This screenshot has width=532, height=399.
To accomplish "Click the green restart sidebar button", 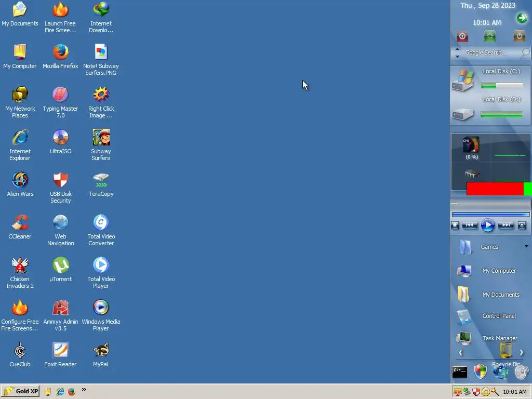I will tap(489, 36).
